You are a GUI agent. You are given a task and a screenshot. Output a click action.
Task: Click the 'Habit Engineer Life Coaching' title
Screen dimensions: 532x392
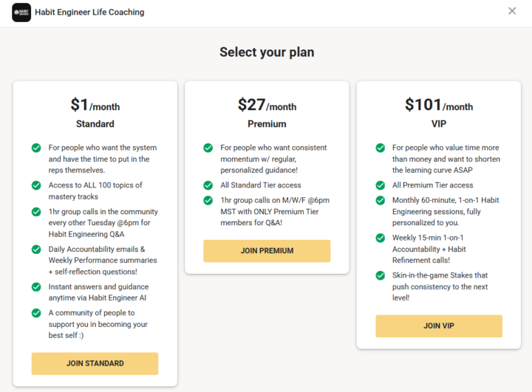[x=91, y=13]
